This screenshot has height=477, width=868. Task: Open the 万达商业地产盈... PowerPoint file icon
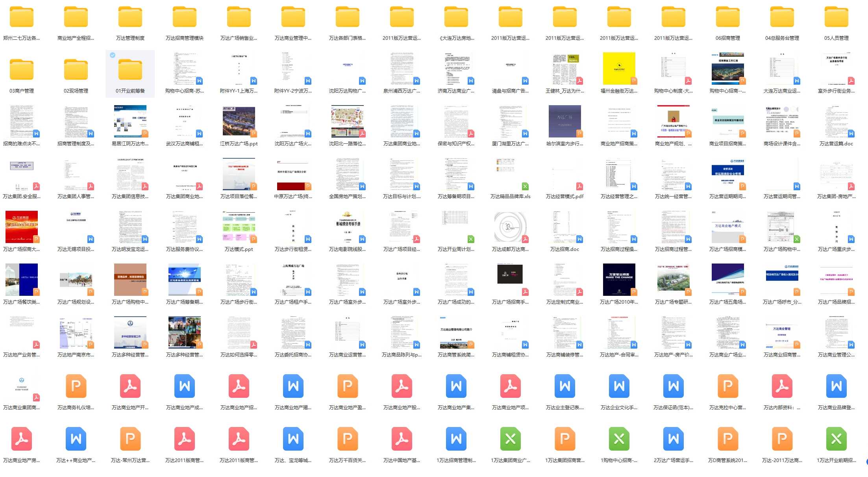point(348,386)
